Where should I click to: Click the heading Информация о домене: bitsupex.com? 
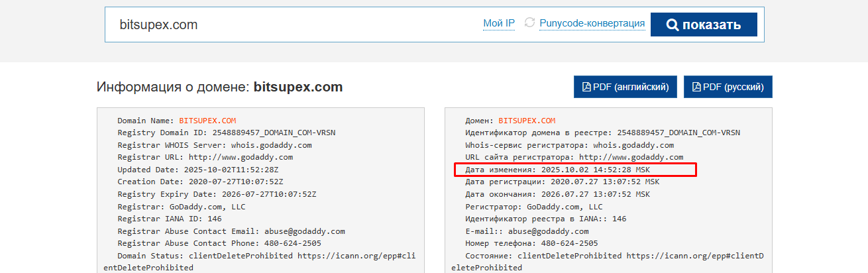pos(219,87)
